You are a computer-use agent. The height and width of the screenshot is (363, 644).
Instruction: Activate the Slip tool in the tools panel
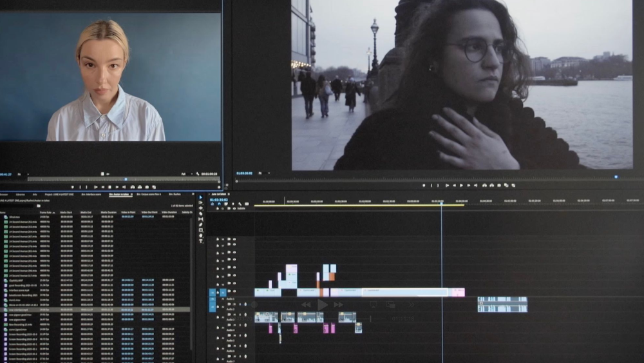tap(200, 219)
